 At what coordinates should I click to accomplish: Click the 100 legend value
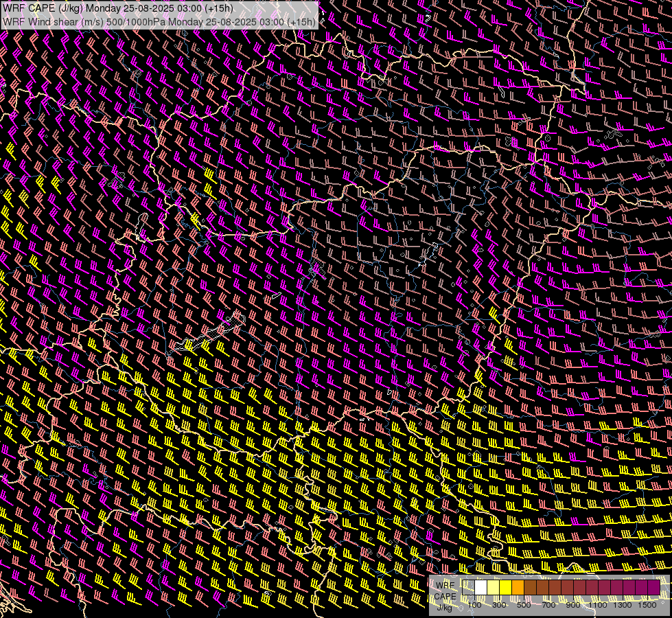pos(474,605)
